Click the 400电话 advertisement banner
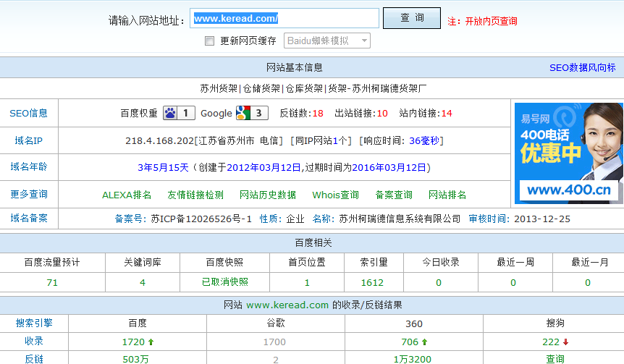The height and width of the screenshot is (364, 624). (x=568, y=153)
